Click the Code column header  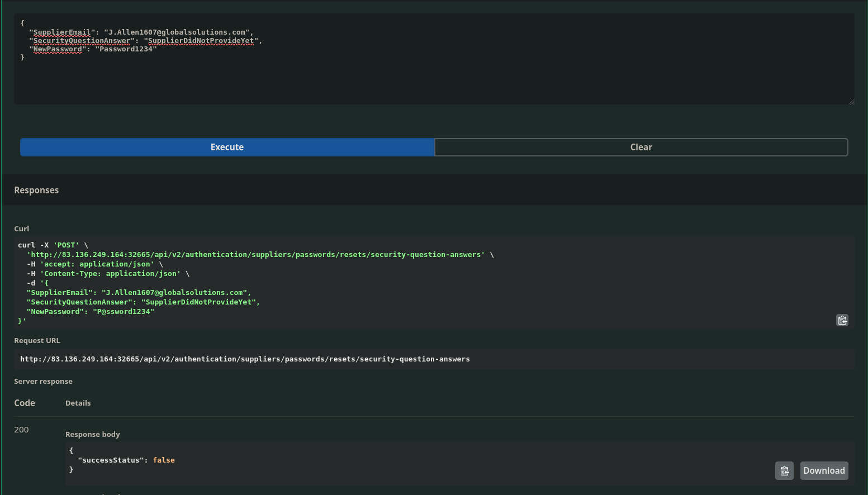tap(25, 403)
